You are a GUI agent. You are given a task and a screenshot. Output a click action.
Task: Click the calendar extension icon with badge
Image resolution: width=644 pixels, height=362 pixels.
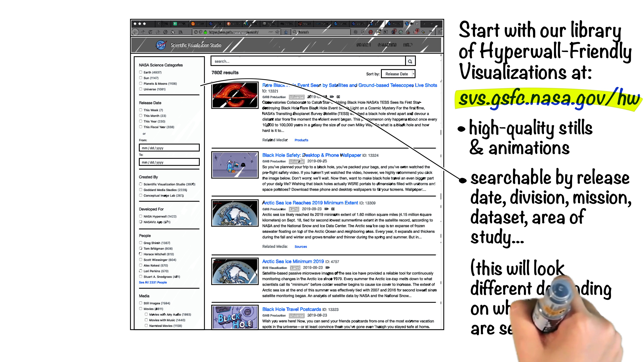(379, 32)
